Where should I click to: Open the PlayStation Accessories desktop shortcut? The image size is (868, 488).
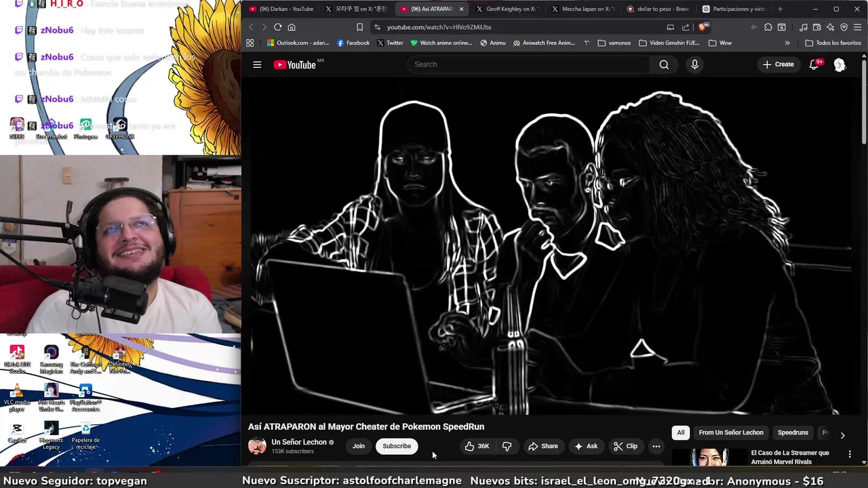coord(85,398)
